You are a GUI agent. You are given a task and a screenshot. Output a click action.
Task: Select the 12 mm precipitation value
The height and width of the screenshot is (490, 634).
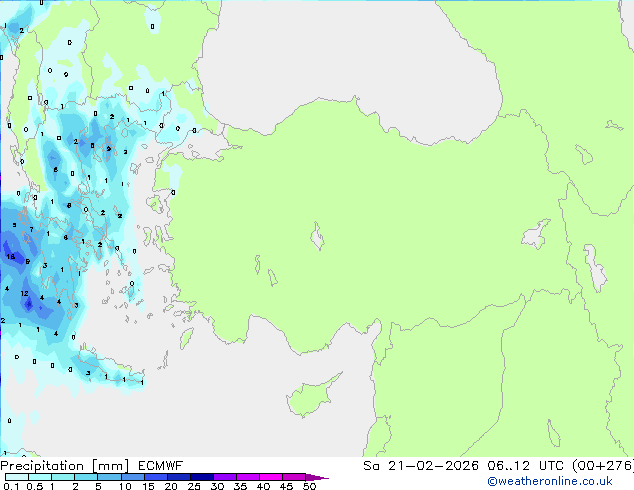point(24,293)
